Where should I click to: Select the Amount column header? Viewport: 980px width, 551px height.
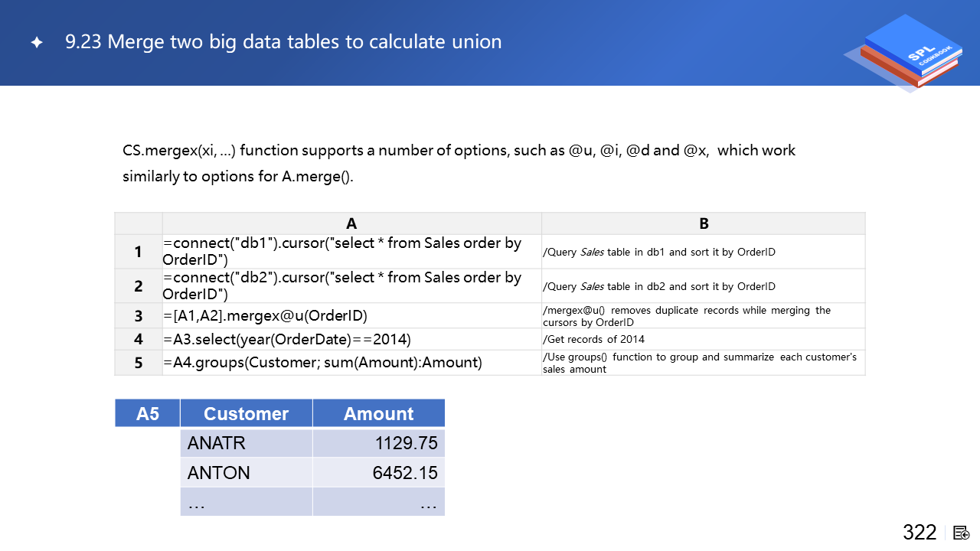pyautogui.click(x=378, y=413)
